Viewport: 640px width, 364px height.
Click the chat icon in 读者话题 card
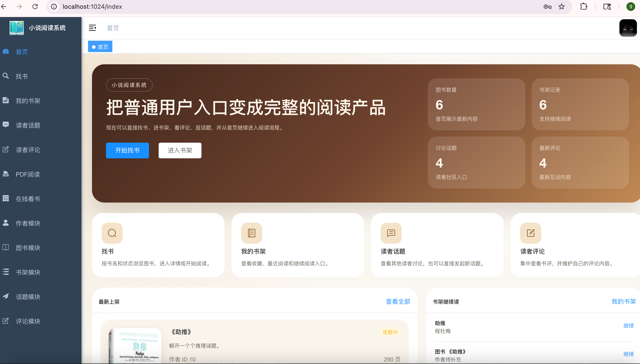tap(391, 233)
